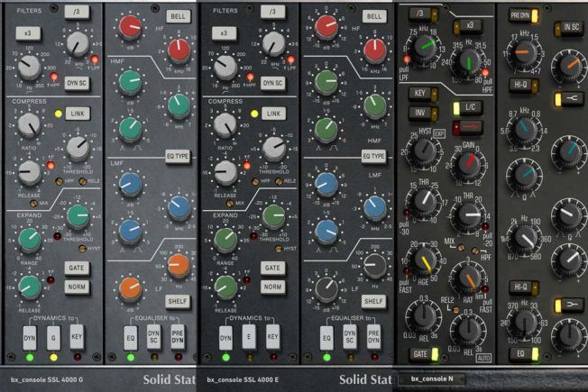Click the yellow RGE knob on bx_console N
The width and height of the screenshot is (588, 392).
coord(424,260)
